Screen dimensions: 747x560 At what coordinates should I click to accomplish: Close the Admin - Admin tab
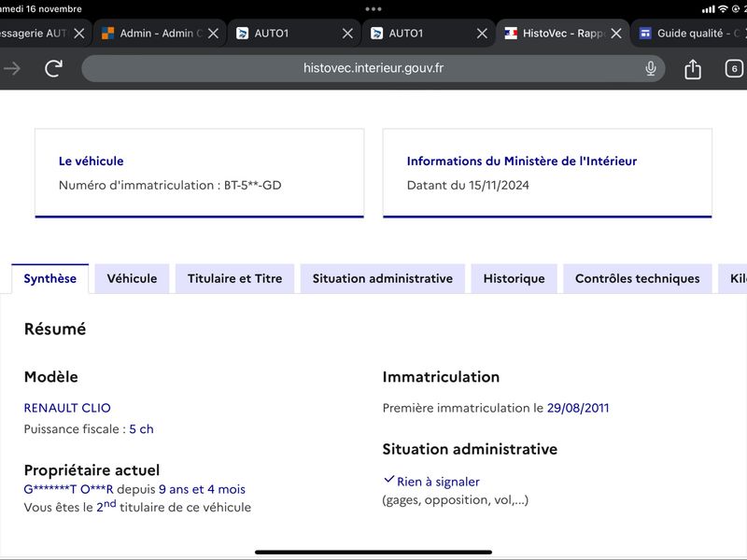click(214, 34)
